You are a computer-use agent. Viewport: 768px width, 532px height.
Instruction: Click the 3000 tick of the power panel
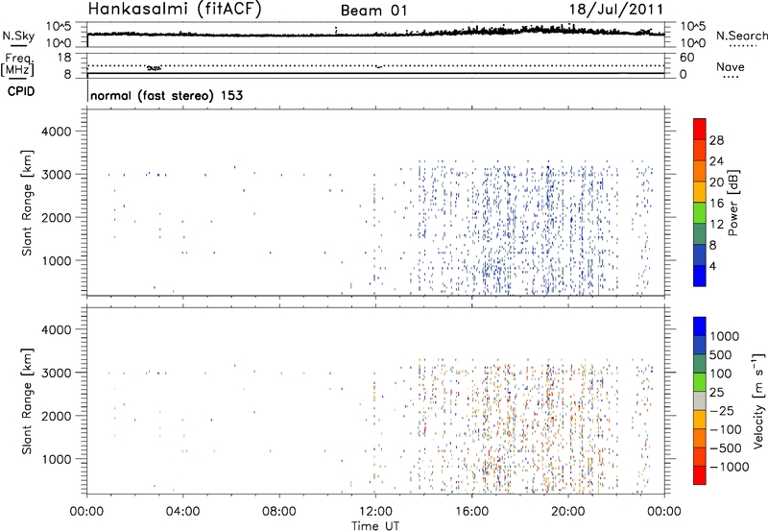pos(57,175)
